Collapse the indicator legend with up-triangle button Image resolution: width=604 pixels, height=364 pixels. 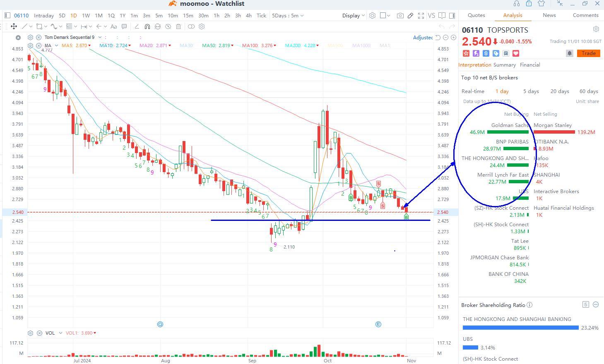(x=18, y=38)
